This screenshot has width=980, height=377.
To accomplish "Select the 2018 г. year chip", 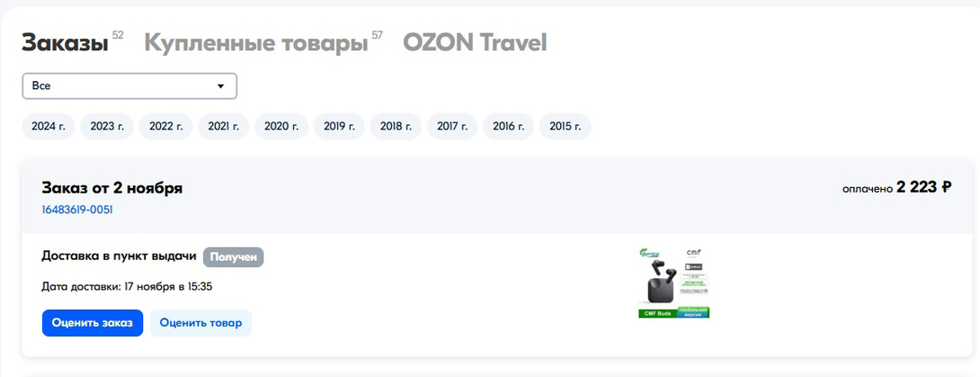I will [x=396, y=127].
